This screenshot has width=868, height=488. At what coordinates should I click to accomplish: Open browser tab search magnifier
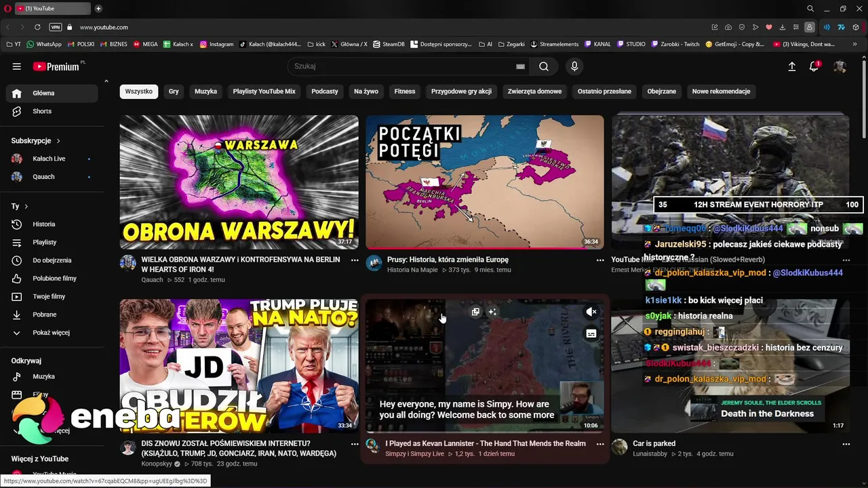810,9
